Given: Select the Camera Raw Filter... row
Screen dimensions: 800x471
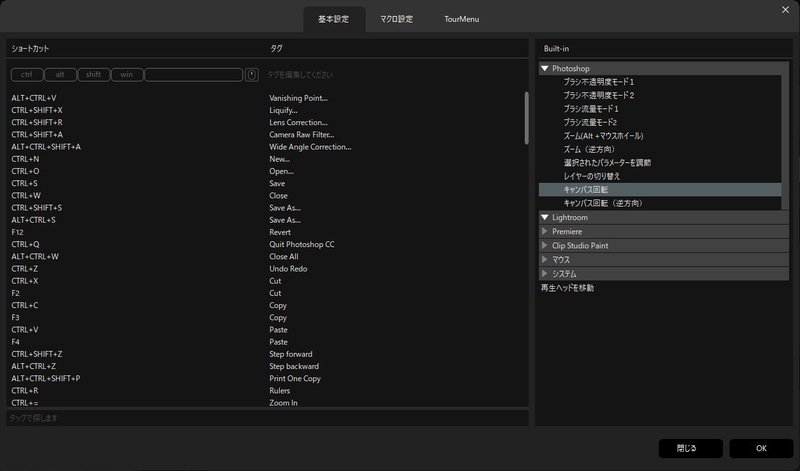Looking at the screenshot, I should pyautogui.click(x=265, y=135).
